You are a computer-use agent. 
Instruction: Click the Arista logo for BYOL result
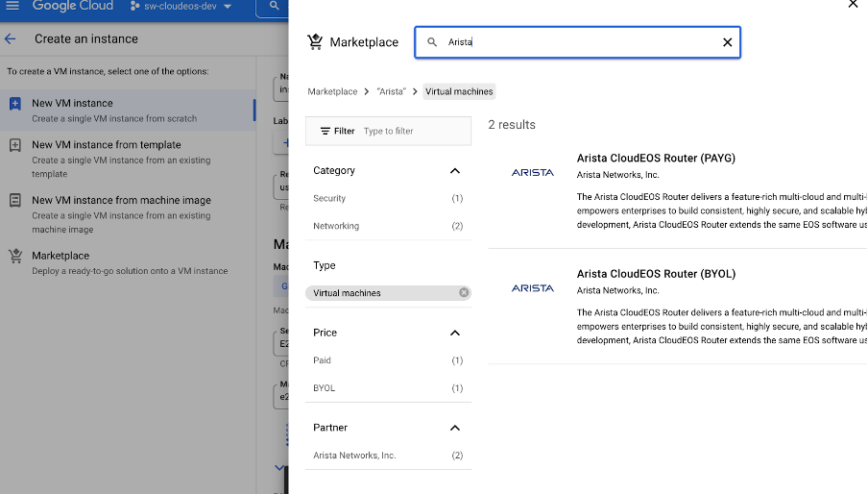click(x=533, y=288)
